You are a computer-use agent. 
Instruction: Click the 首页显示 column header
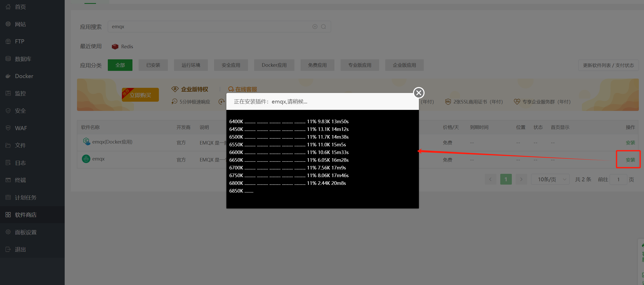pos(560,127)
